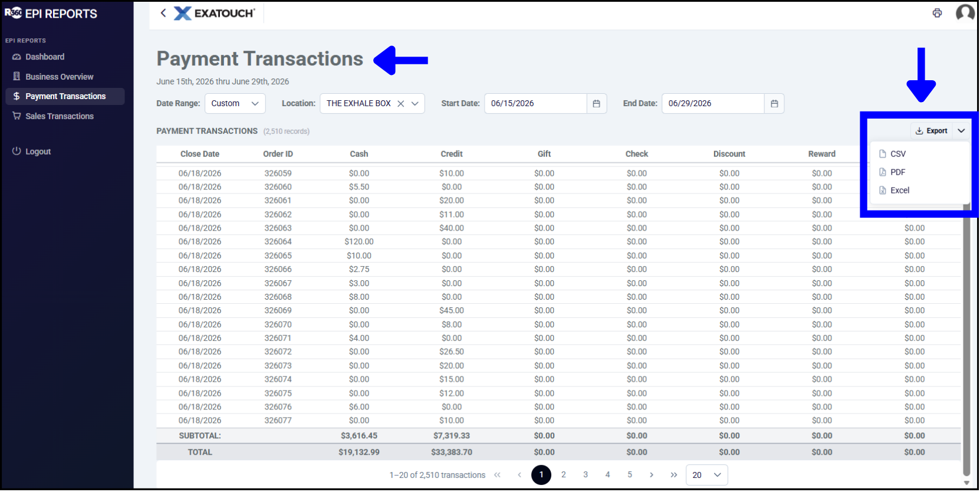The width and height of the screenshot is (980, 492).
Task: Click Order ID 326064 cell
Action: pos(278,242)
